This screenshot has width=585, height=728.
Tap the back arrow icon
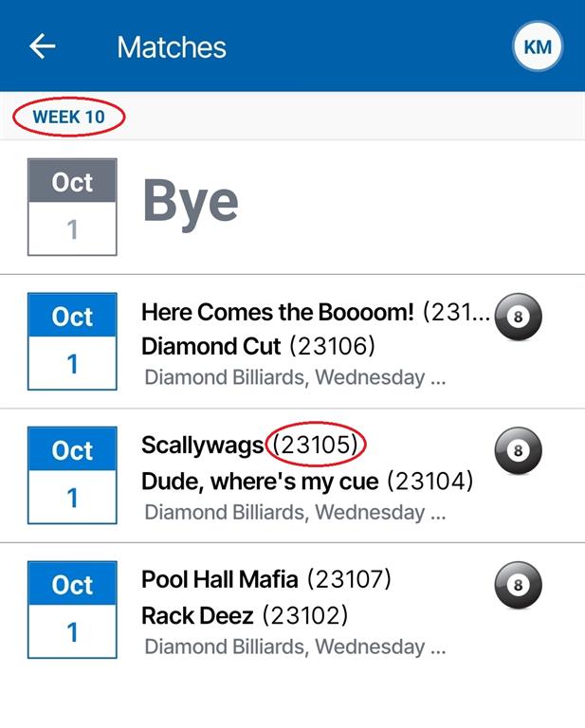click(x=43, y=46)
